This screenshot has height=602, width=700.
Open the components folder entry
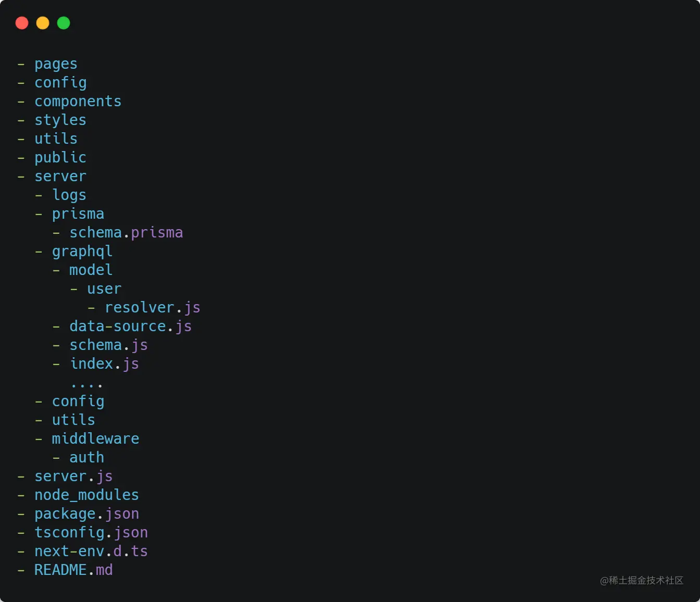[x=78, y=101]
